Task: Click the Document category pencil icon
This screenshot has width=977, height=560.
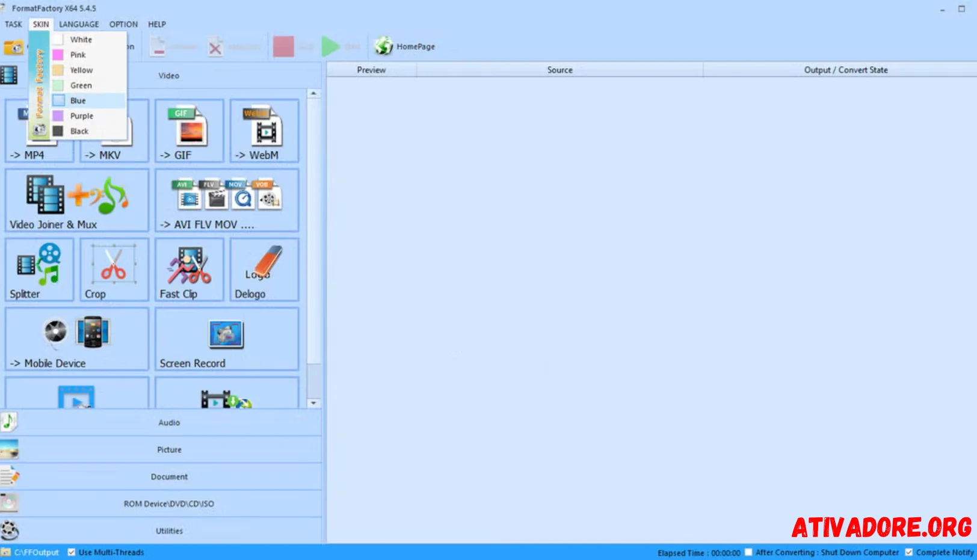Action: click(x=9, y=476)
